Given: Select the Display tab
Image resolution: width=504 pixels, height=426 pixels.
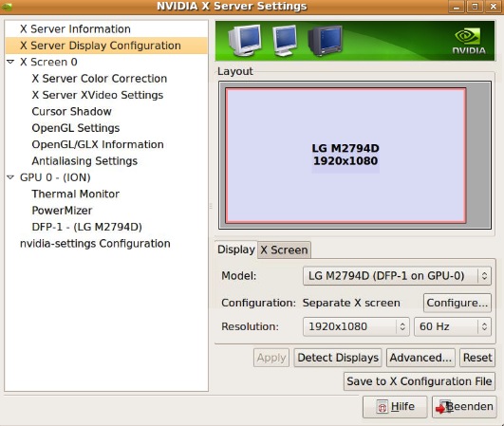Looking at the screenshot, I should coord(236,250).
